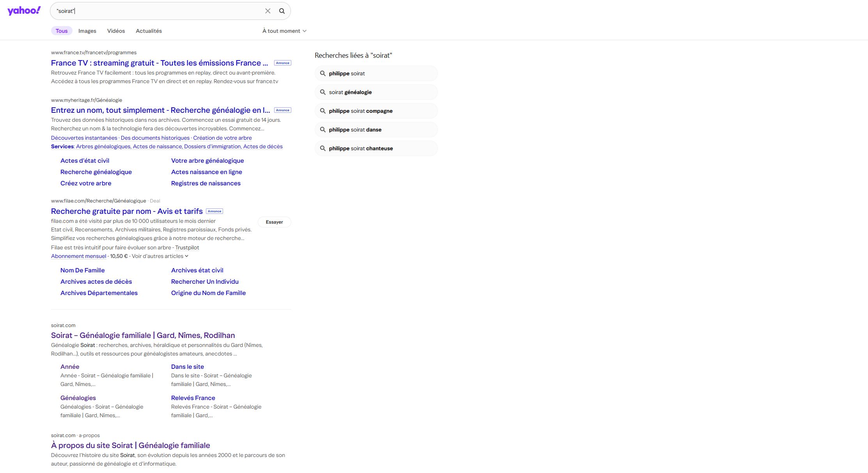This screenshot has height=473, width=868.
Task: Open 'Actes d'état civil' sitelink
Action: 85,160
